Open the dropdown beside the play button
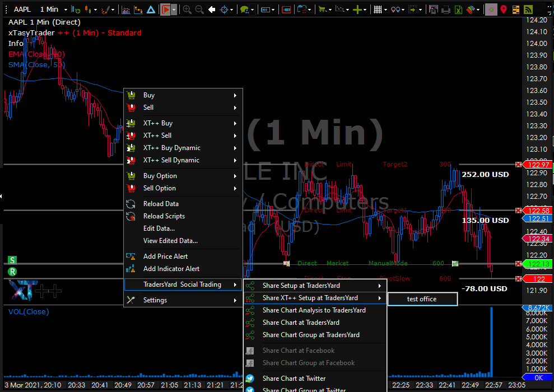The height and width of the screenshot is (392, 554). pyautogui.click(x=174, y=10)
